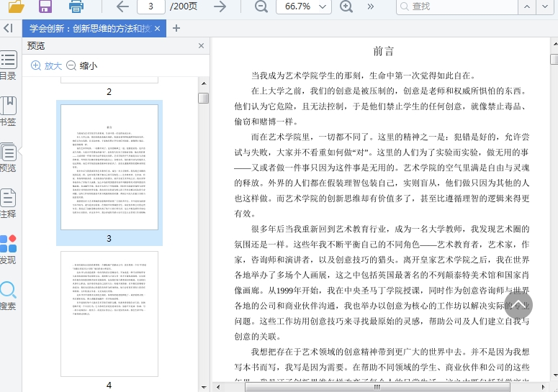Open the search sidebar panel
Viewport: 558px width, 392px height.
pyautogui.click(x=9, y=295)
